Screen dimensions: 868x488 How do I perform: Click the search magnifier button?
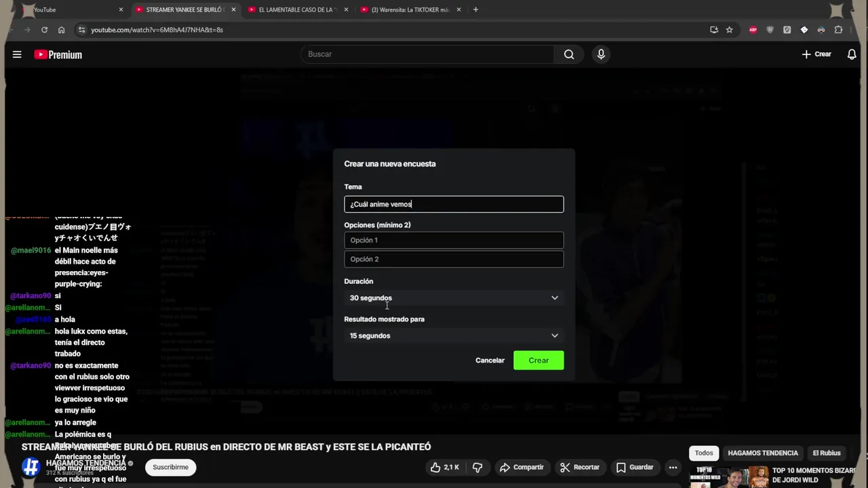click(569, 54)
